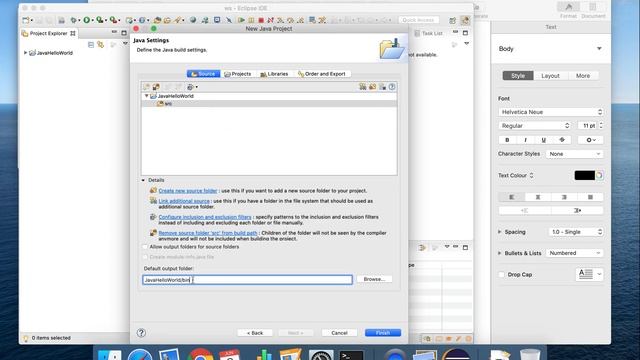Expand JavaHelloWorld in Project Explorer

pos(25,53)
